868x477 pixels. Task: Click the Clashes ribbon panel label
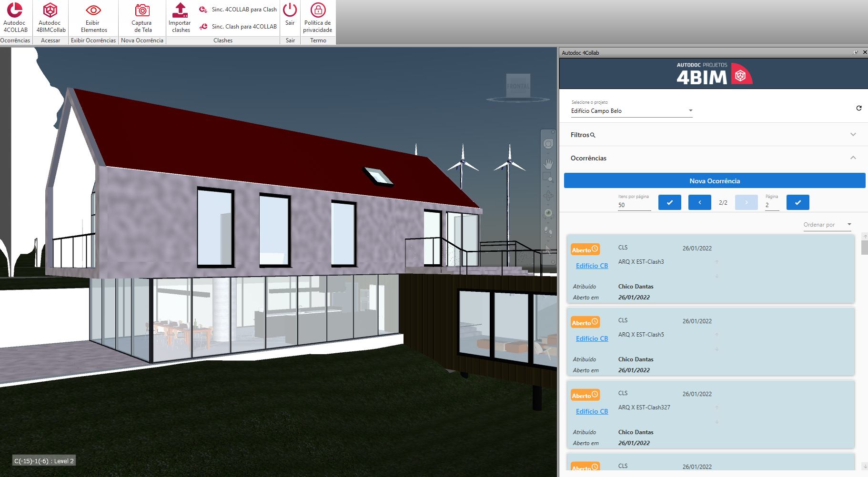[223, 40]
